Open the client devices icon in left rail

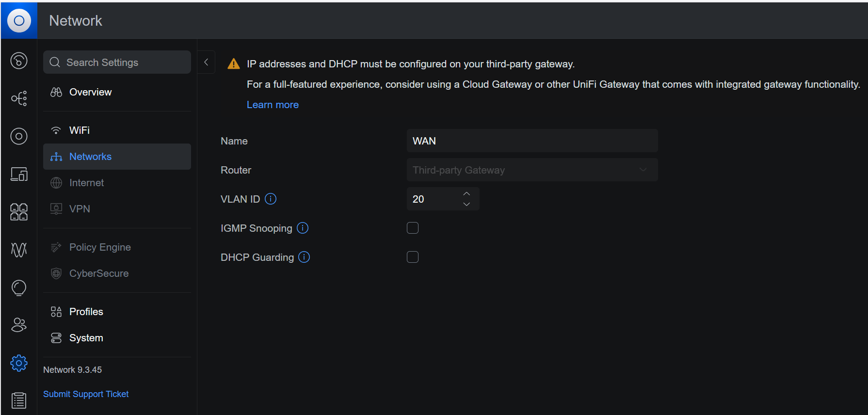point(19,174)
